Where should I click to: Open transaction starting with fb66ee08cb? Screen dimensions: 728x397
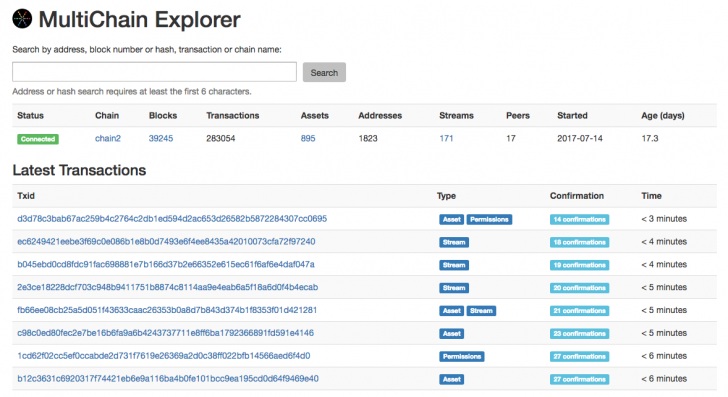167,310
